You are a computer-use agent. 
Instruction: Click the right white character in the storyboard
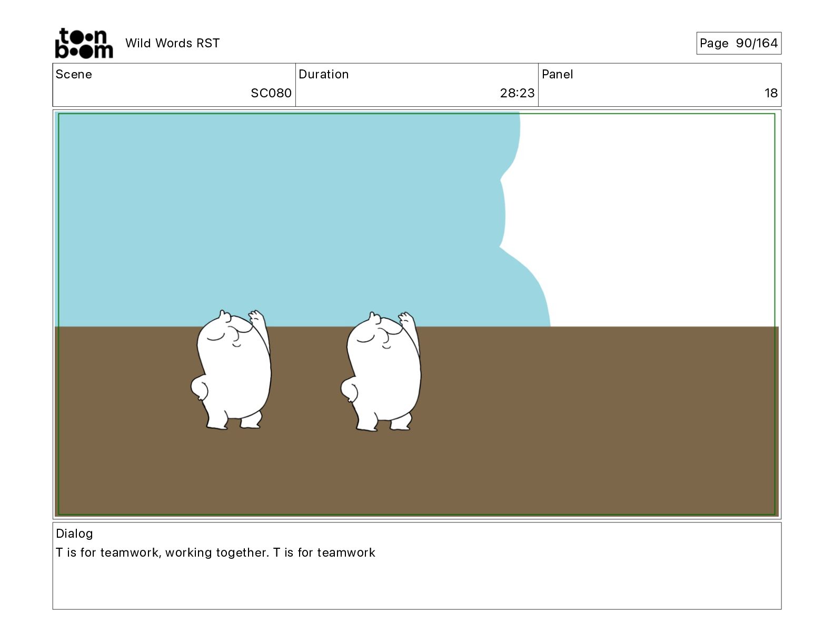tap(381, 372)
